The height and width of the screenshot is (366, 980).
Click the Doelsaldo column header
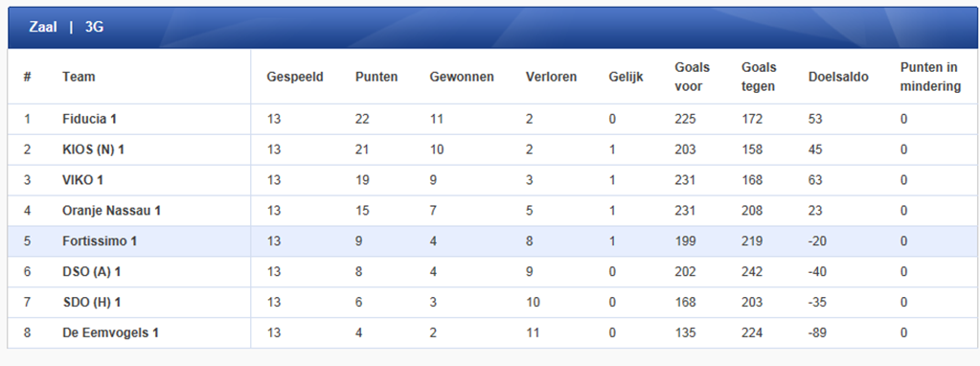point(838,77)
